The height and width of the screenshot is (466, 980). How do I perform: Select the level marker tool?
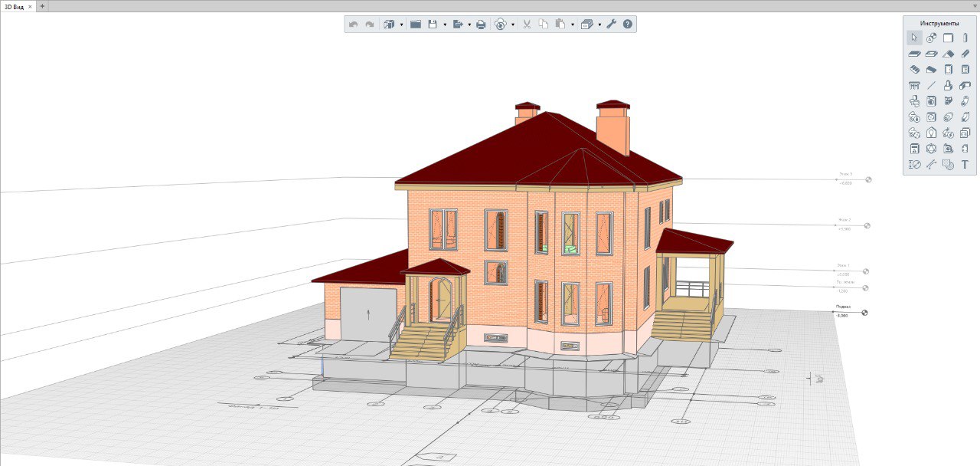tap(931, 38)
